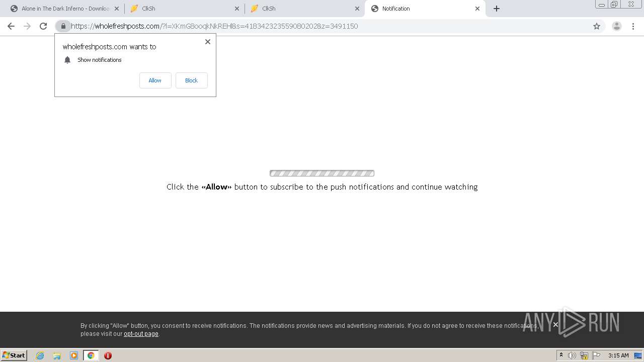The image size is (644, 362).
Task: Switch to second ClkSh tab
Action: point(304,9)
